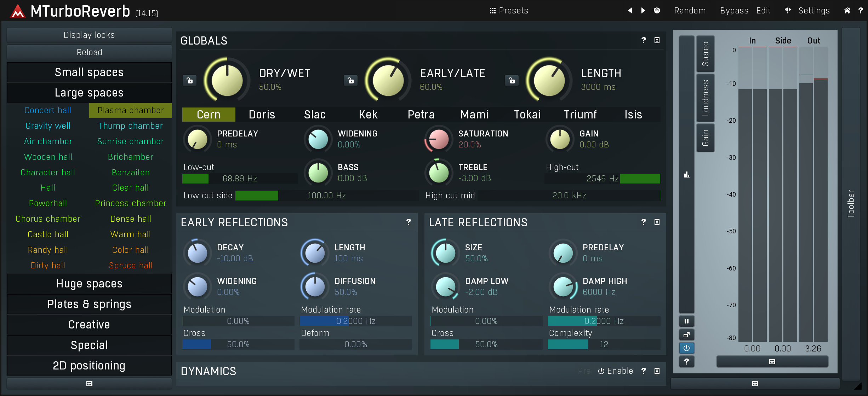This screenshot has height=396, width=868.
Task: Click the Reload button
Action: coord(89,52)
